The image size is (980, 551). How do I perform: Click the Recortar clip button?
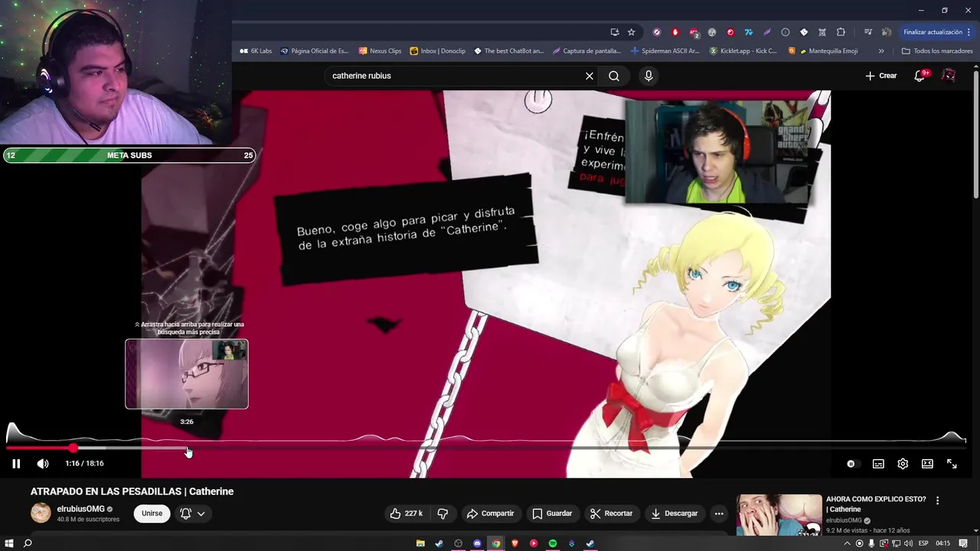click(611, 514)
